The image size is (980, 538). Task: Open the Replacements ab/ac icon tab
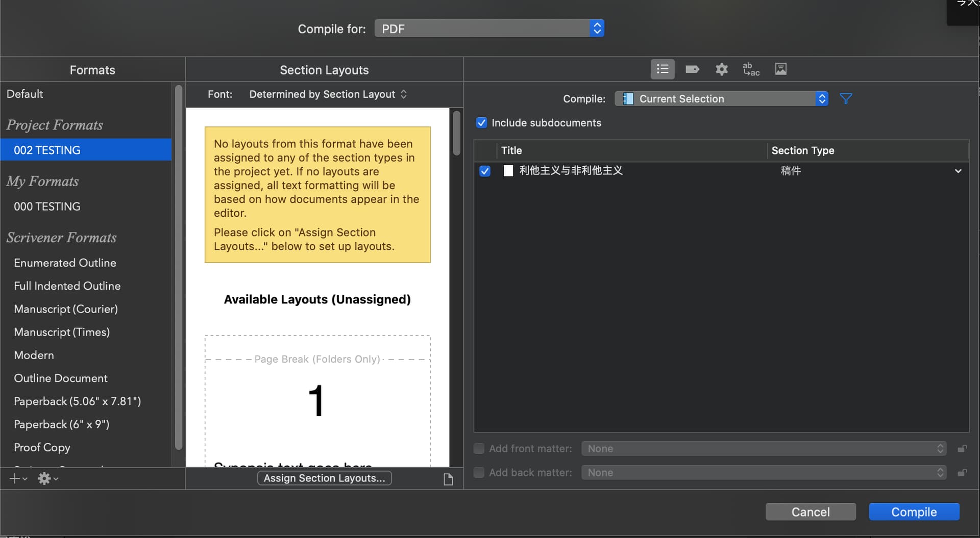tap(751, 69)
